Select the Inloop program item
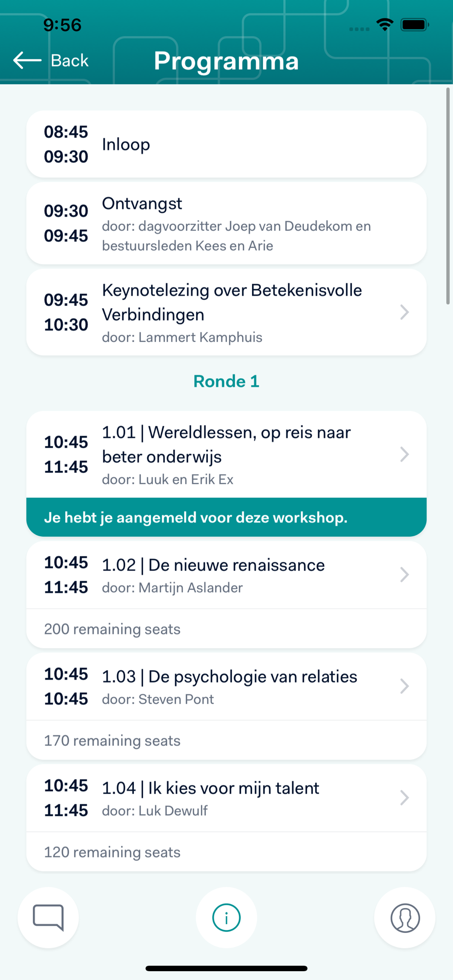This screenshot has width=453, height=980. (x=226, y=144)
